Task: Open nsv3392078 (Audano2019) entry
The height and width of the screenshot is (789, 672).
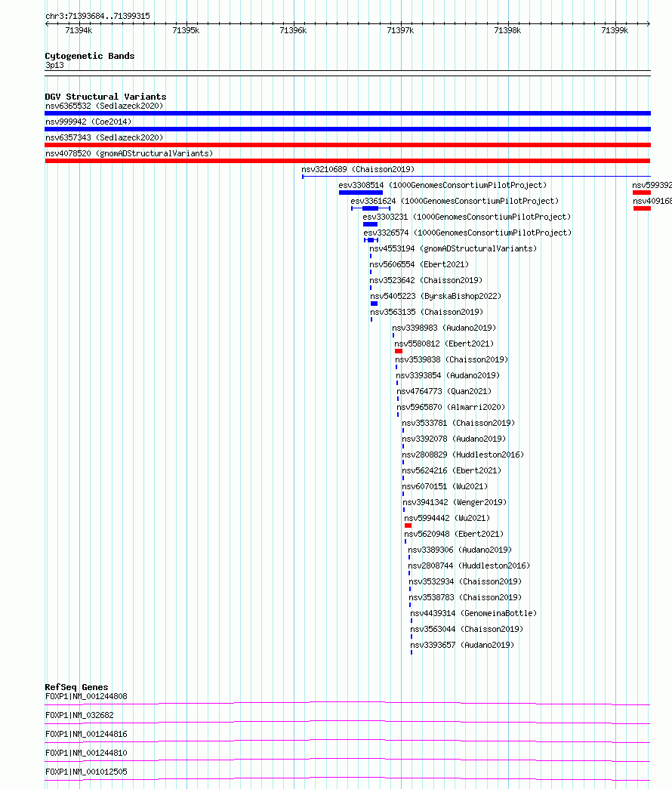Action: pyautogui.click(x=454, y=439)
